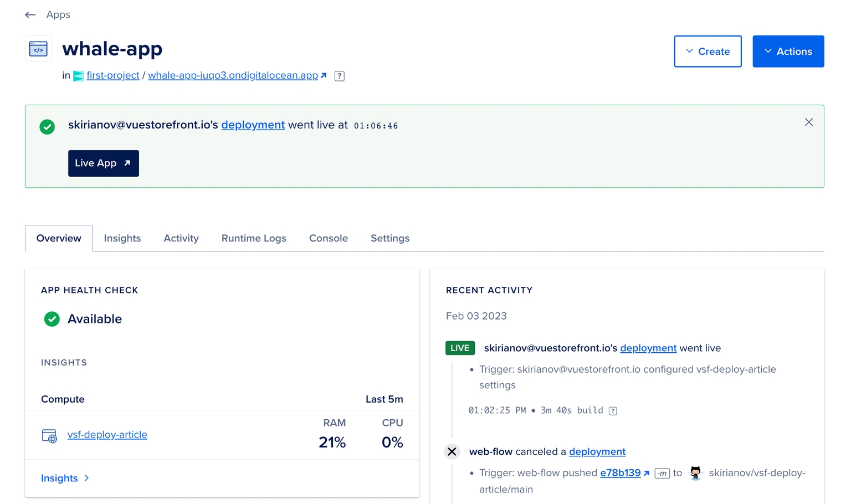Screen dimensions: 851x504
Task: Click the help question mark beside app URL
Action: [340, 76]
